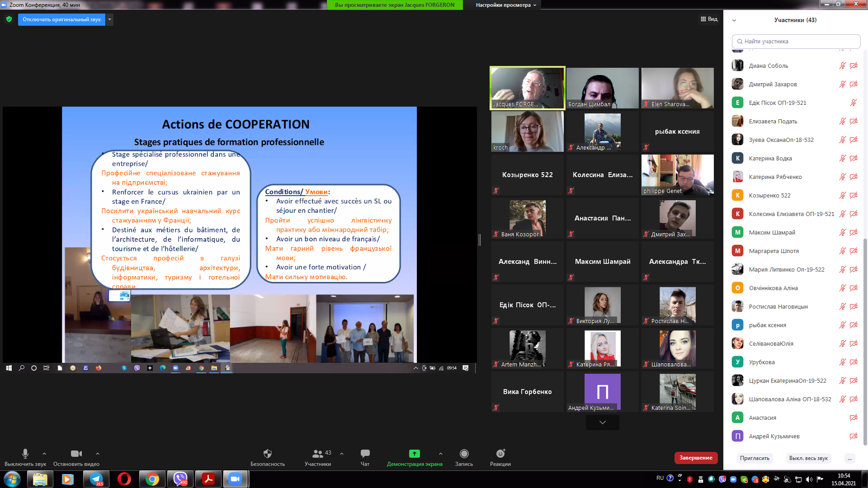Open the Вид view menu
Image resolution: width=868 pixels, height=488 pixels.
coord(709,19)
